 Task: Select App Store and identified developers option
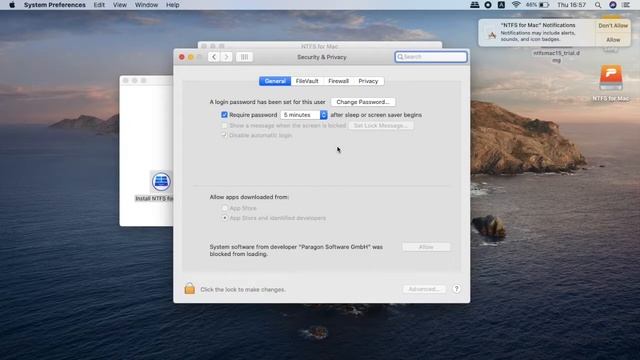[224, 218]
